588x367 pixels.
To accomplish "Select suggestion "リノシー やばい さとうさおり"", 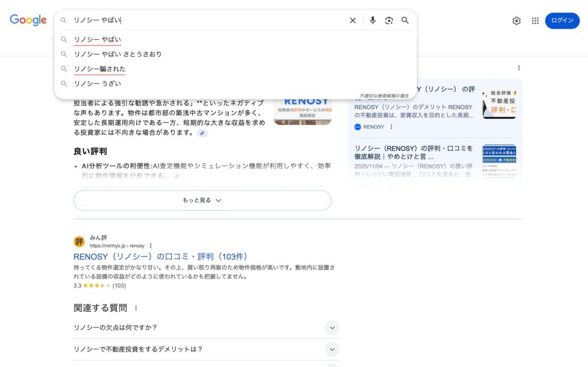I will tap(118, 54).
